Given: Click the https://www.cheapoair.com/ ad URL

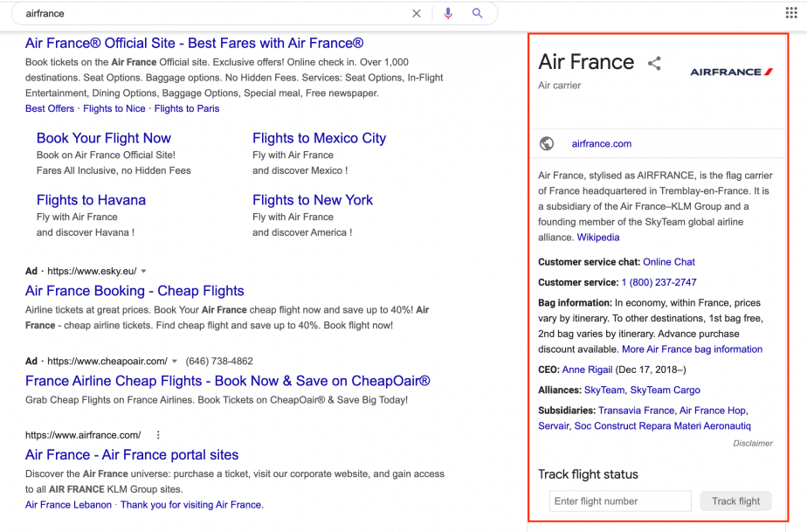Looking at the screenshot, I should (x=107, y=362).
